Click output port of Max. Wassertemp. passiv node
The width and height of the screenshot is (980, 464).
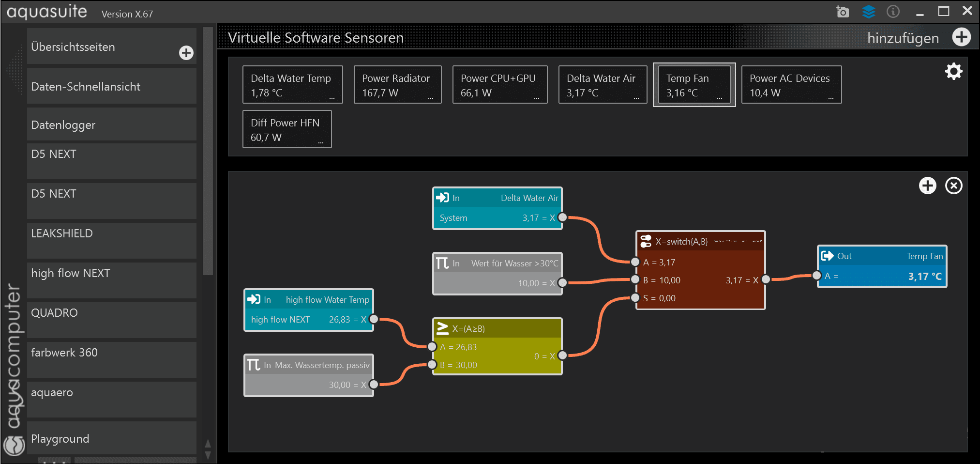click(374, 385)
